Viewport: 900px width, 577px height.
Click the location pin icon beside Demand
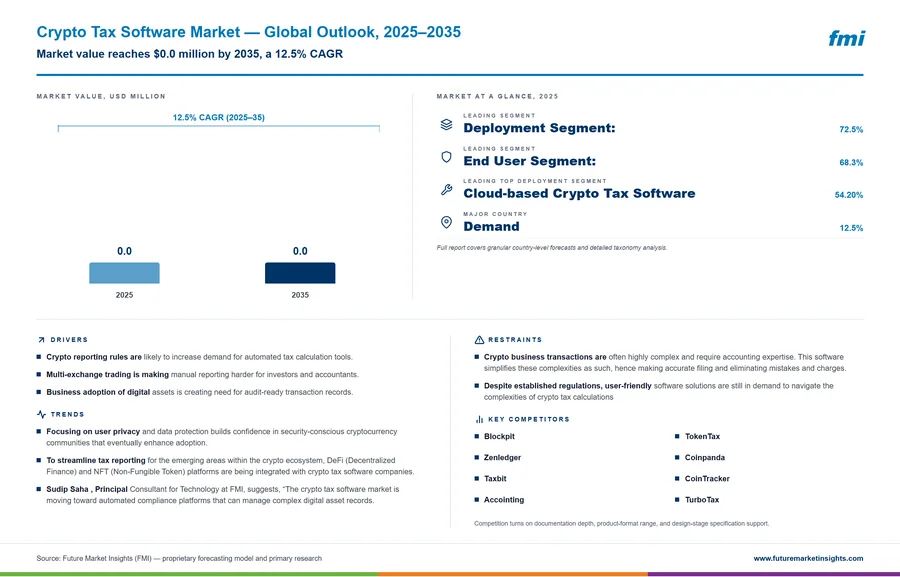pyautogui.click(x=446, y=222)
